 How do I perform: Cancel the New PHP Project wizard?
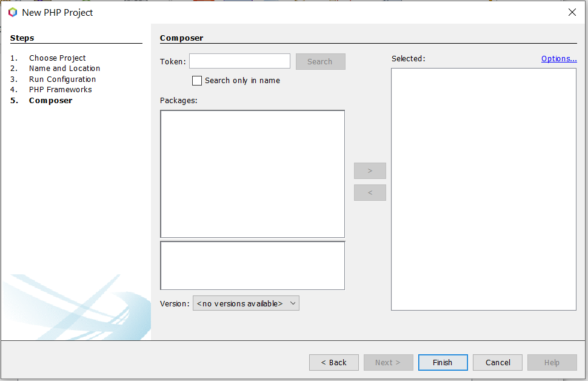click(x=498, y=363)
